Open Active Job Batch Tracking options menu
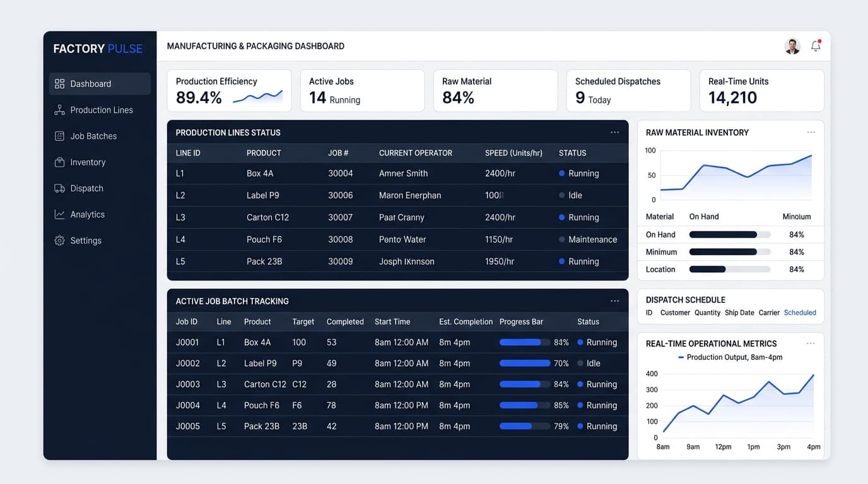The height and width of the screenshot is (484, 868). pyautogui.click(x=614, y=301)
